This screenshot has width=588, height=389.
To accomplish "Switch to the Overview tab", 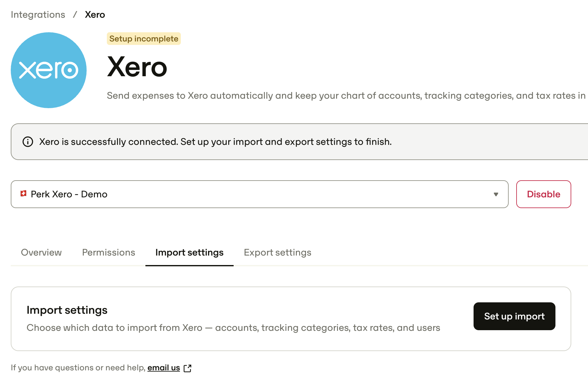I will coord(41,252).
